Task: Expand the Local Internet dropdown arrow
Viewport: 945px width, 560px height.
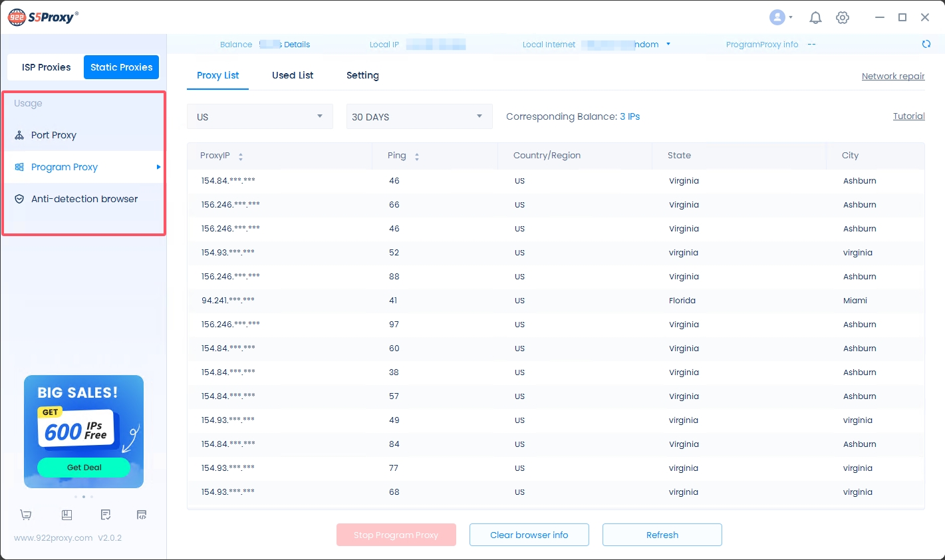Action: click(668, 45)
